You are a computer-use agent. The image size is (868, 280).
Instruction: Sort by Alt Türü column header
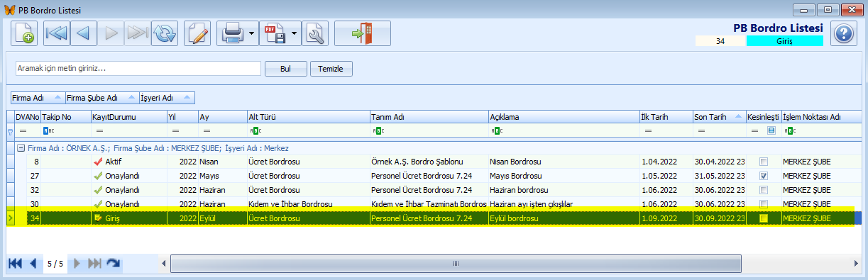(307, 116)
